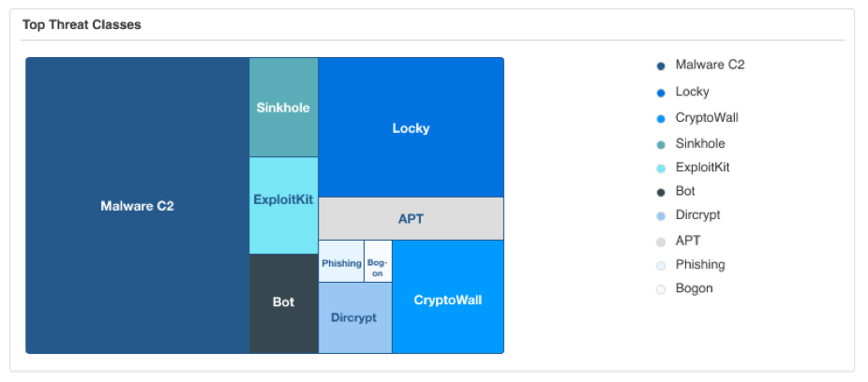The height and width of the screenshot is (382, 868).
Task: Click the Sinkhole legend color dot
Action: click(661, 144)
